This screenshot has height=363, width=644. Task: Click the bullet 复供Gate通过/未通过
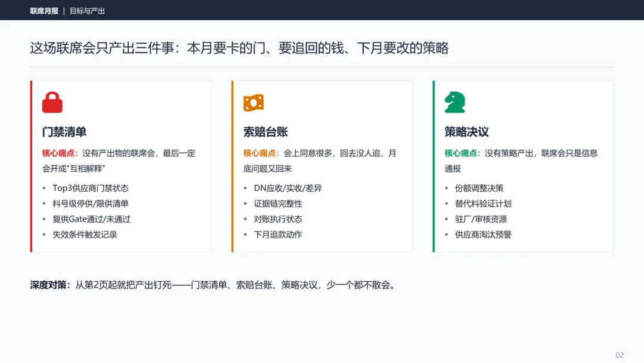point(91,219)
